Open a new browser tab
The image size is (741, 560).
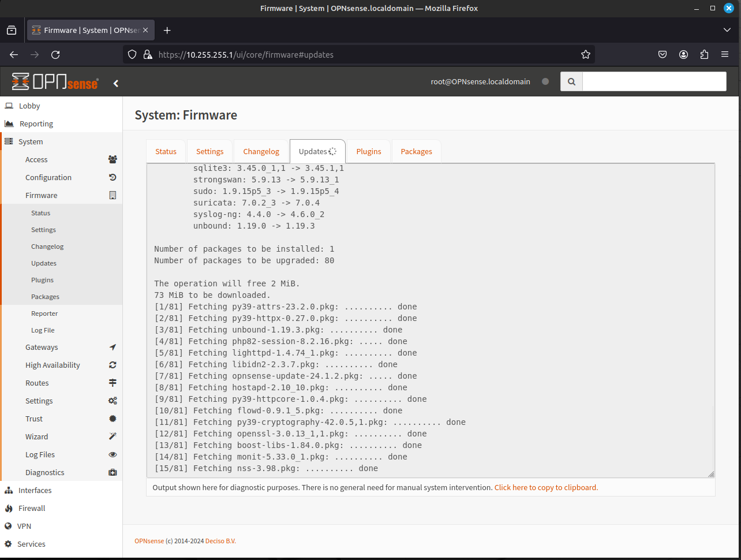coord(167,30)
